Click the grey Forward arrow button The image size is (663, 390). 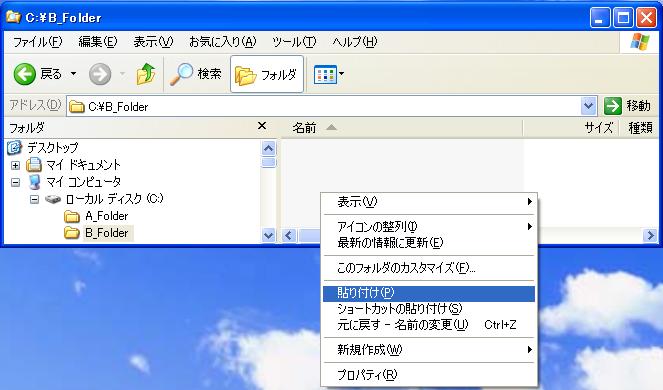point(100,74)
